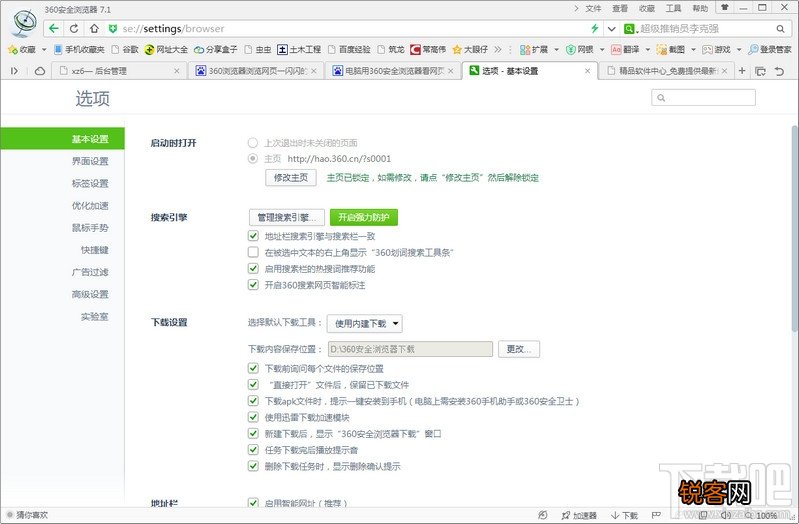Click the cloud icon beside the tab strip
The image size is (799, 524).
tap(40, 71)
